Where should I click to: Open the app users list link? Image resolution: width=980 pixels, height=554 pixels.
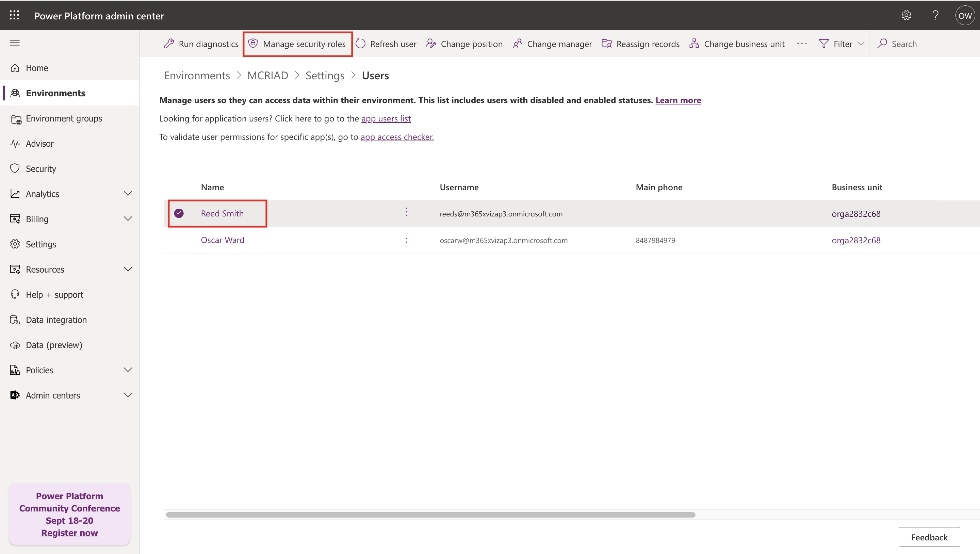(386, 118)
